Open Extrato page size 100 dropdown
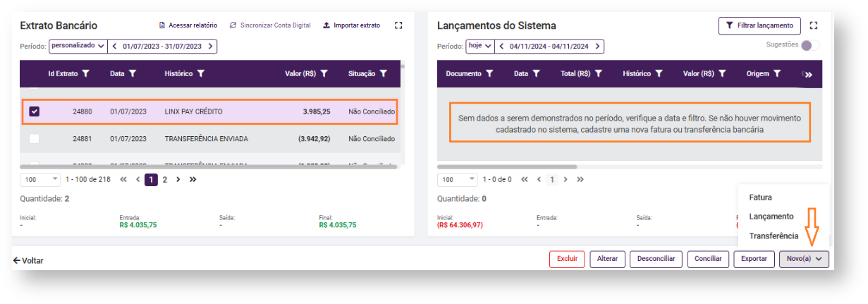This screenshot has width=868, height=304. (41, 179)
